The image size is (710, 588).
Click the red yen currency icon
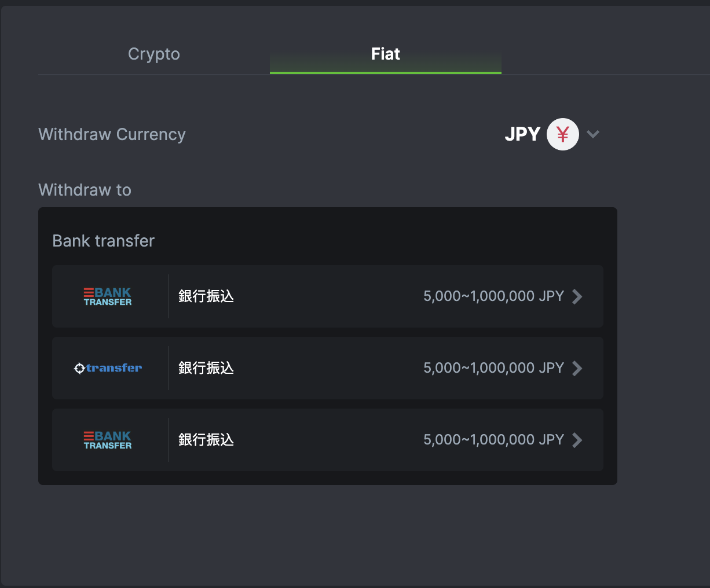point(562,134)
